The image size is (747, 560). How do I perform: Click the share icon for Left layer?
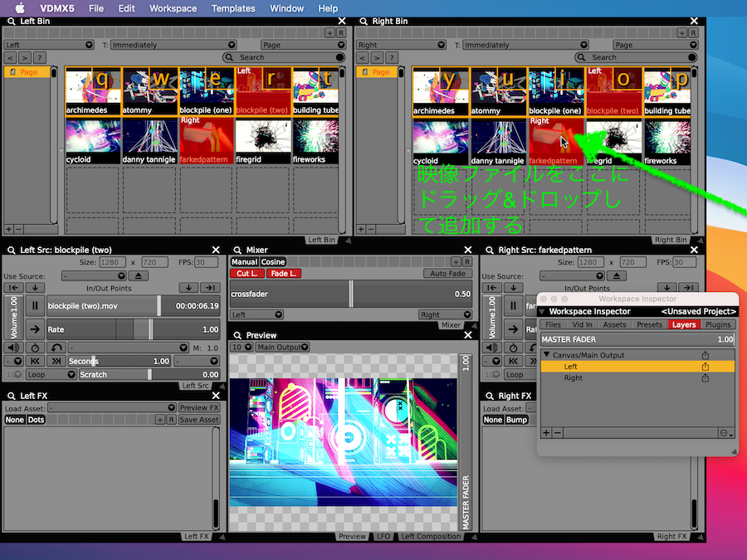point(705,366)
